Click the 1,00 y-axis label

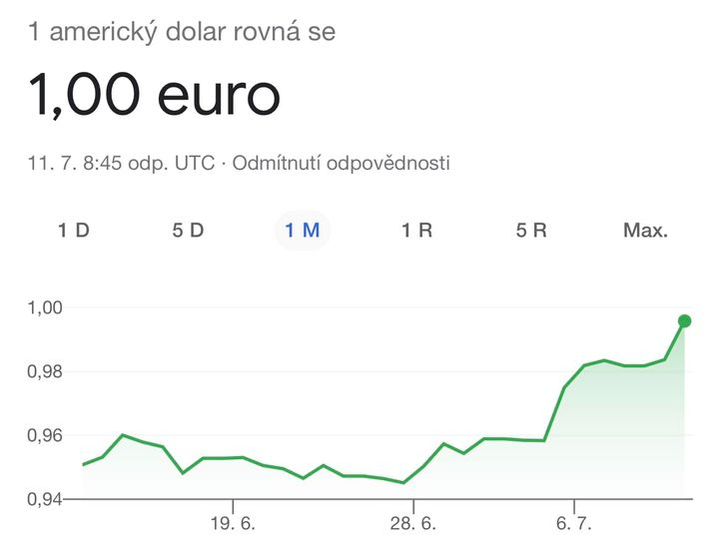pyautogui.click(x=46, y=307)
